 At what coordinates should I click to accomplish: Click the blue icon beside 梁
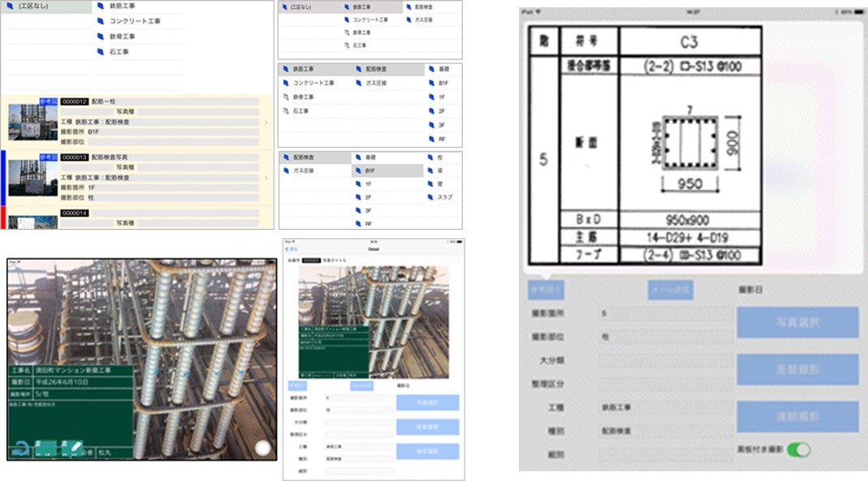(430, 170)
